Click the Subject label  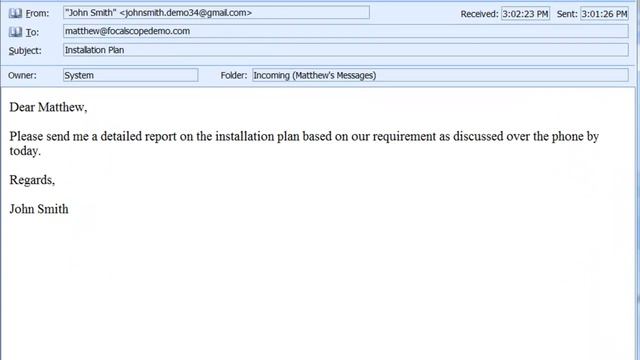click(x=25, y=51)
